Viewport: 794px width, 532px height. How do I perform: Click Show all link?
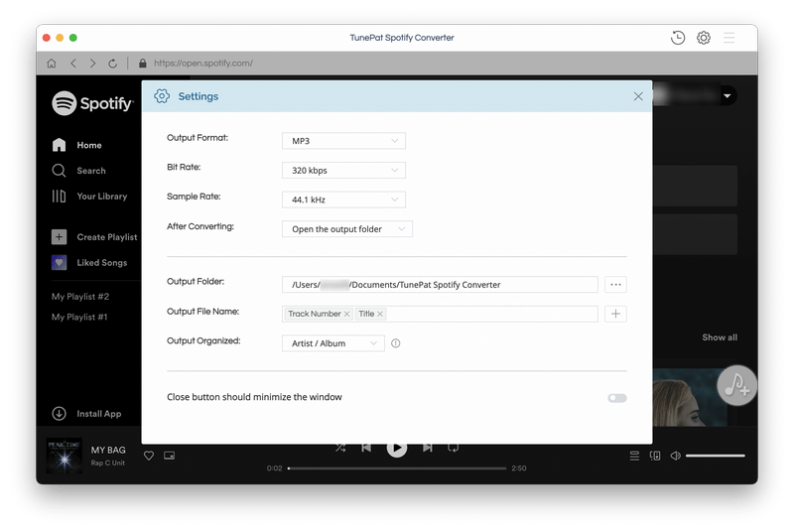(x=720, y=337)
